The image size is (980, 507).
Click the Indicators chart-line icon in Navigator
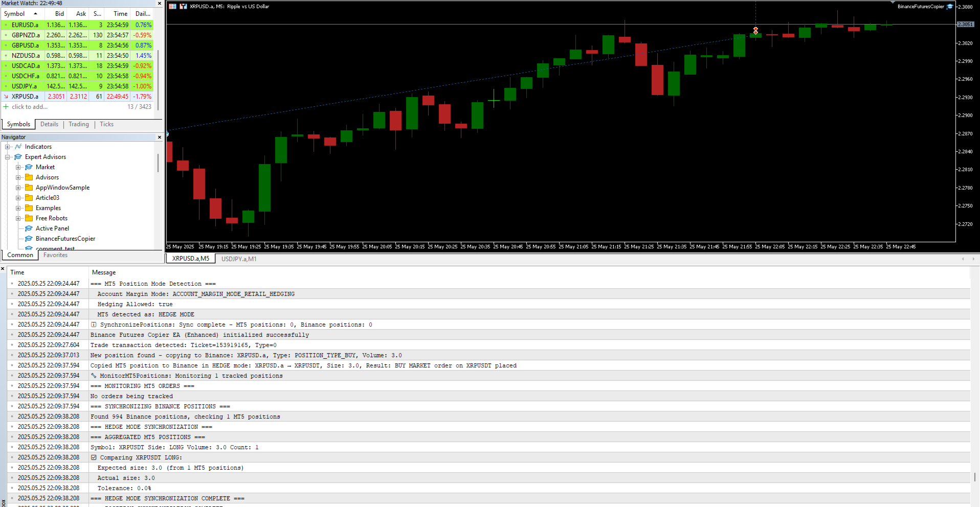click(x=18, y=147)
